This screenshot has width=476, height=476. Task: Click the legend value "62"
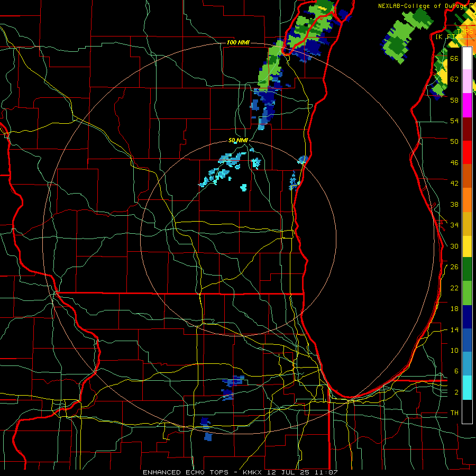(x=454, y=79)
